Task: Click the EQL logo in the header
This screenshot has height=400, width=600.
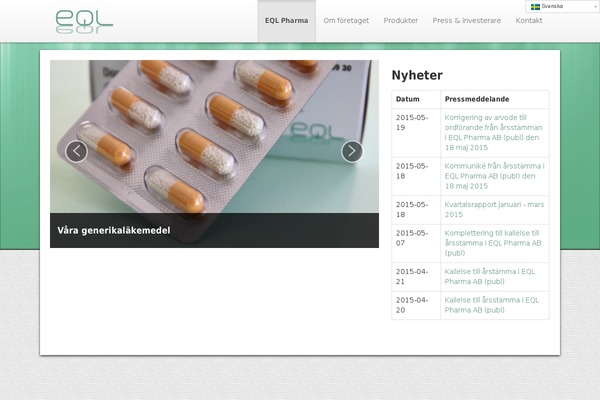Action: pos(84,22)
